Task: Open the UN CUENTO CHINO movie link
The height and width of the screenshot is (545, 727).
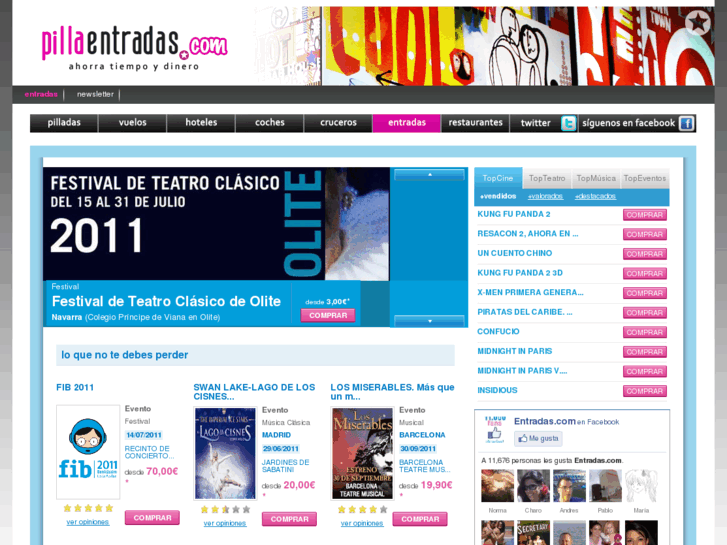Action: click(x=515, y=253)
